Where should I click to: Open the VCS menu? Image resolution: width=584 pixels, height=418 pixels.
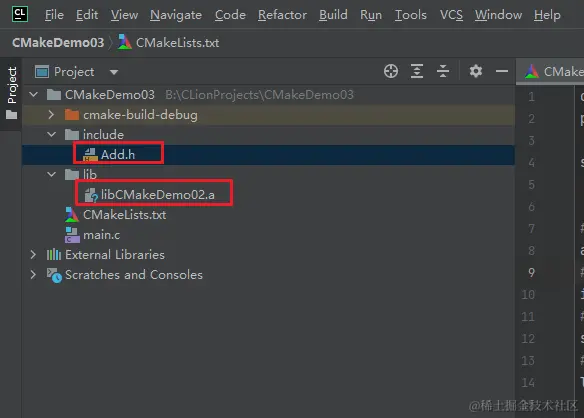click(x=451, y=15)
